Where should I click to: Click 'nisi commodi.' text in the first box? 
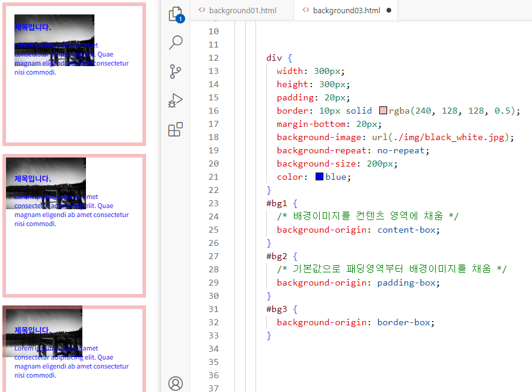click(x=35, y=72)
